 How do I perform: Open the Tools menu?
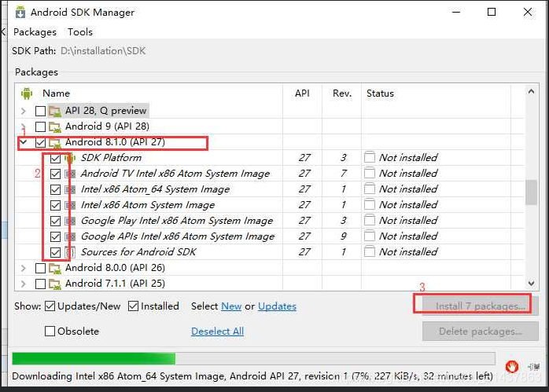(80, 32)
